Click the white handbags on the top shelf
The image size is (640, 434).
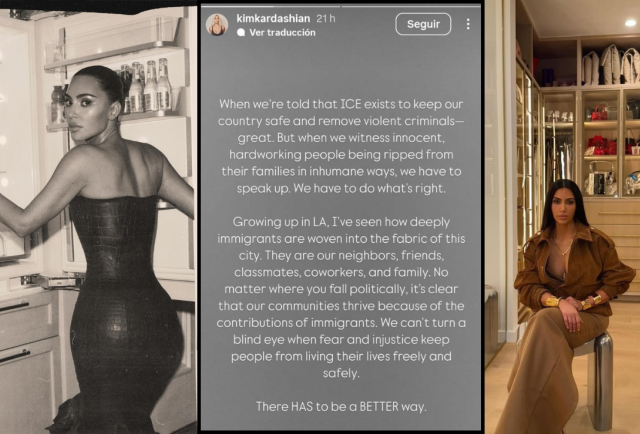point(611,65)
